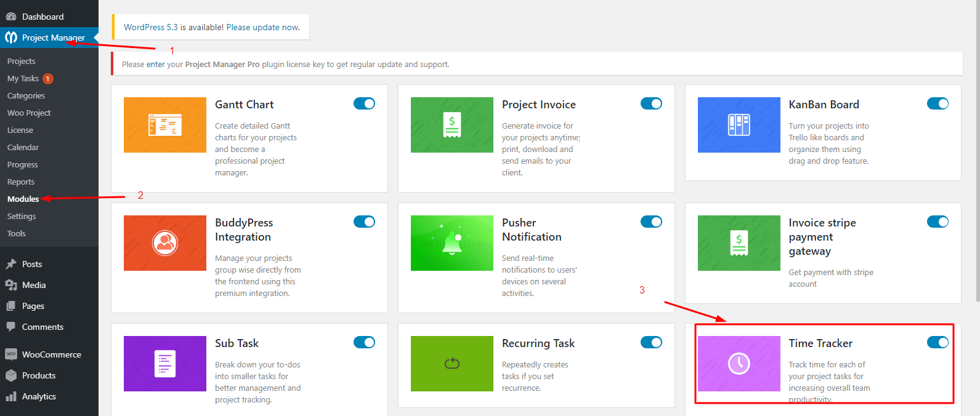Disable the Project Invoice module toggle
Viewport: 980px width, 416px height.
pos(651,103)
